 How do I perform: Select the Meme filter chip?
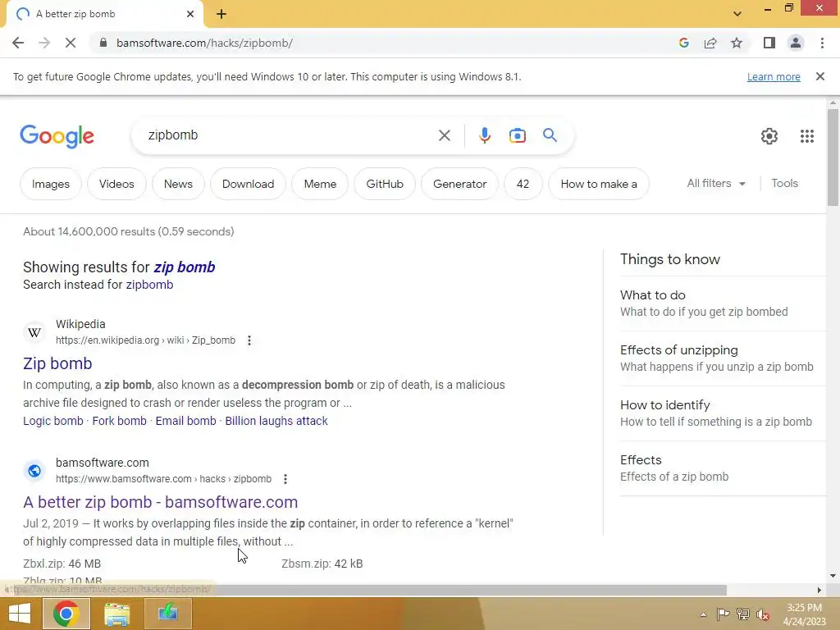[320, 184]
